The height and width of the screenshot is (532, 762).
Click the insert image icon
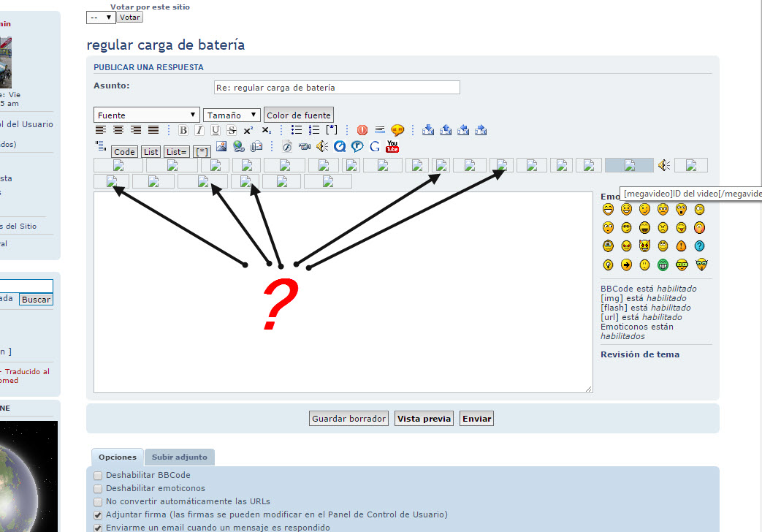[x=221, y=146]
